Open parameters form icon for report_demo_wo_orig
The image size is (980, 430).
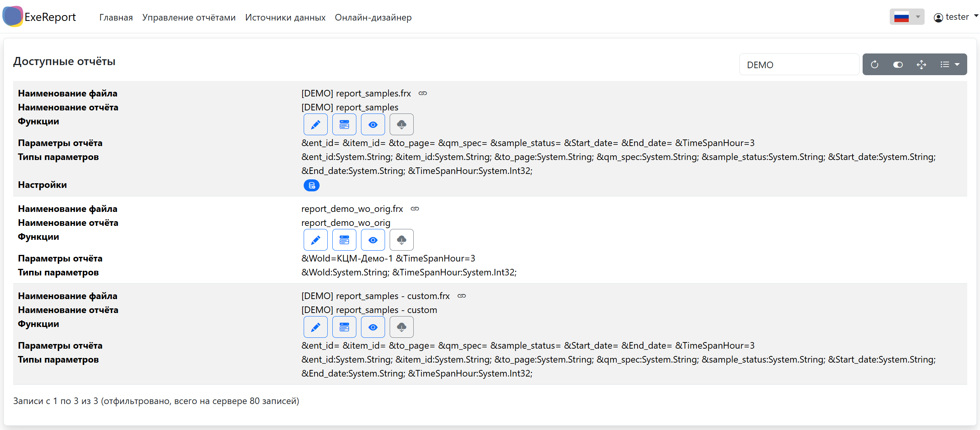pyautogui.click(x=344, y=240)
